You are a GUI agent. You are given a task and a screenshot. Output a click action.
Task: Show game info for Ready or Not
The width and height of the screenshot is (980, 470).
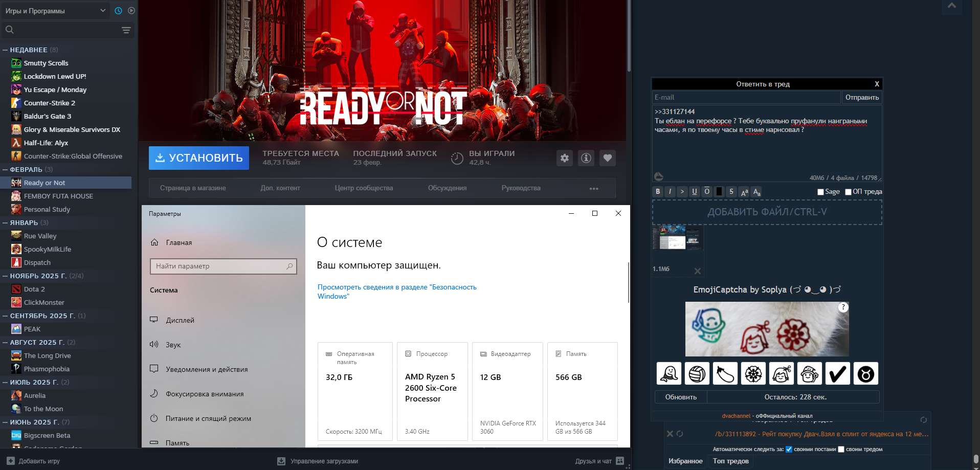tap(586, 158)
